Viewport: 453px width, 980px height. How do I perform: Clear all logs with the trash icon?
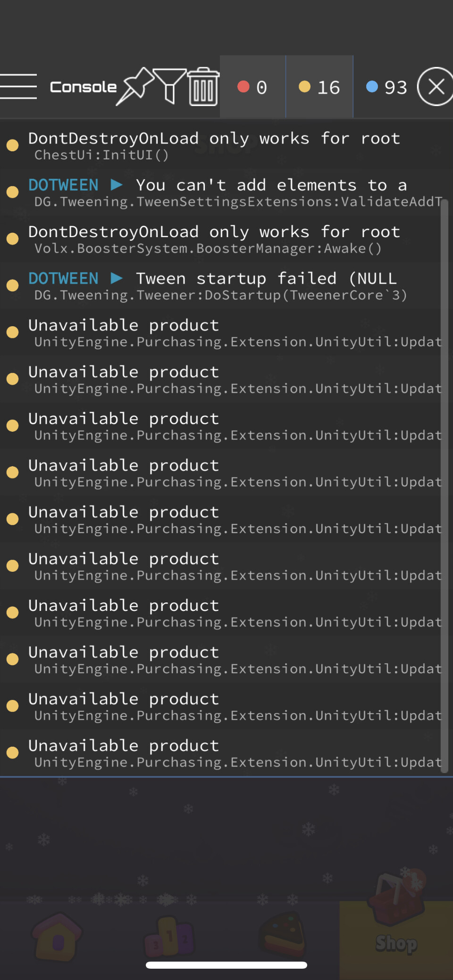click(x=202, y=87)
